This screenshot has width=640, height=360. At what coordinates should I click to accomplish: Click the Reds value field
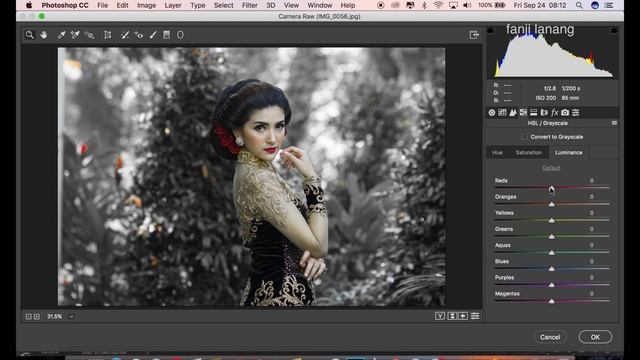pos(591,180)
